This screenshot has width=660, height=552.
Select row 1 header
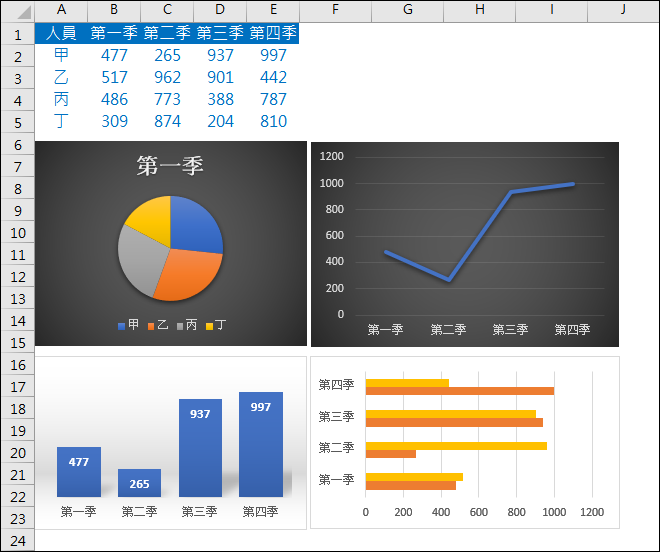(x=18, y=34)
